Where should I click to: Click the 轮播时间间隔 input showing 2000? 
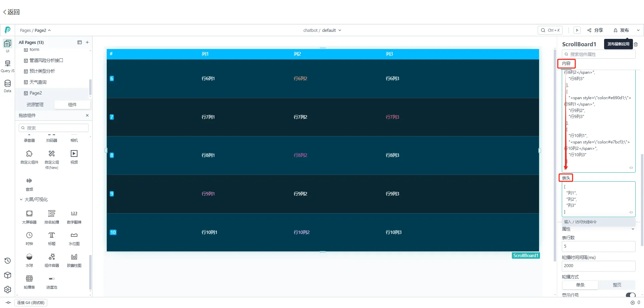tap(599, 266)
